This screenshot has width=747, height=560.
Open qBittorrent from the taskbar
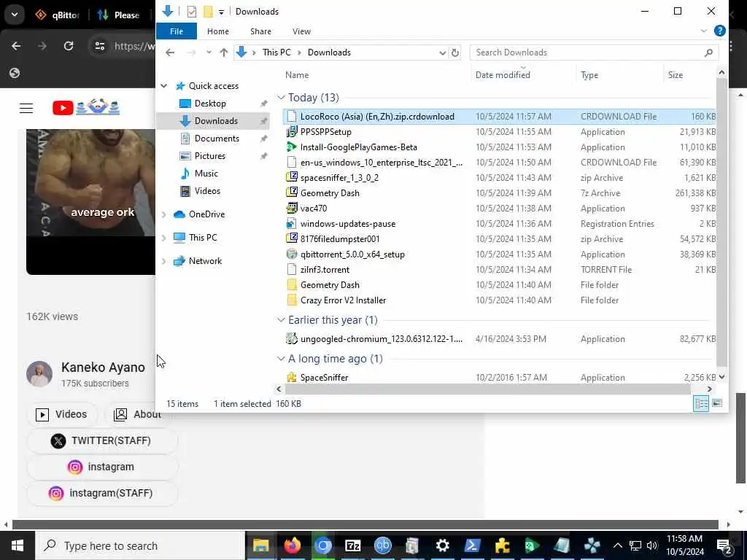382,545
